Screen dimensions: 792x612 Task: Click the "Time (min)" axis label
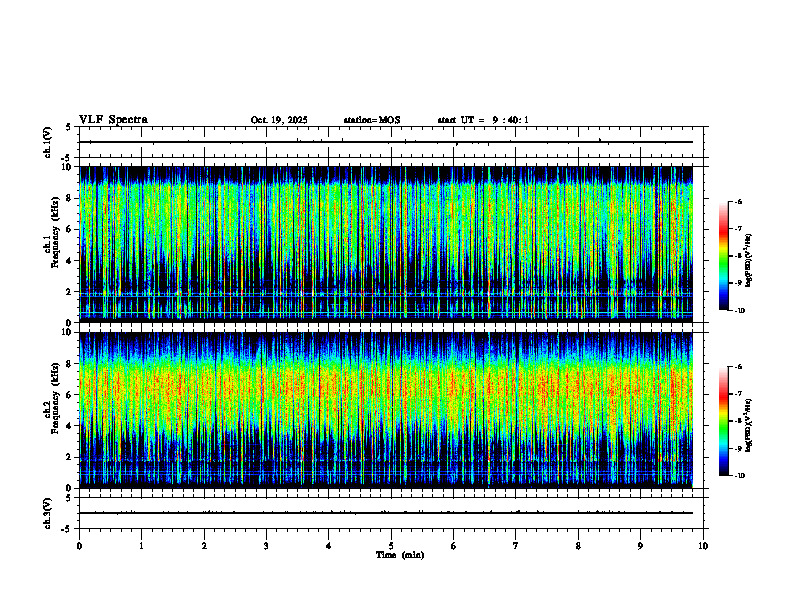coord(400,555)
